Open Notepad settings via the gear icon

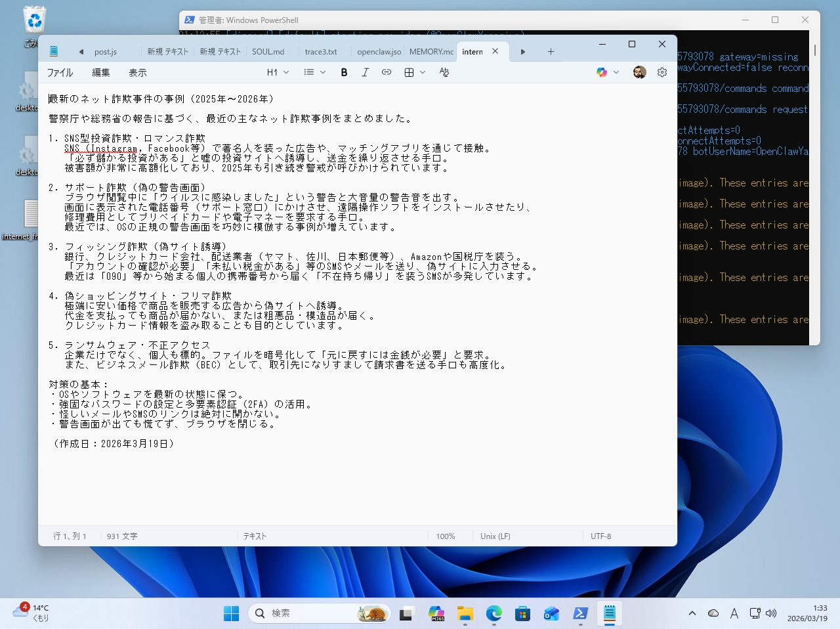[x=662, y=72]
